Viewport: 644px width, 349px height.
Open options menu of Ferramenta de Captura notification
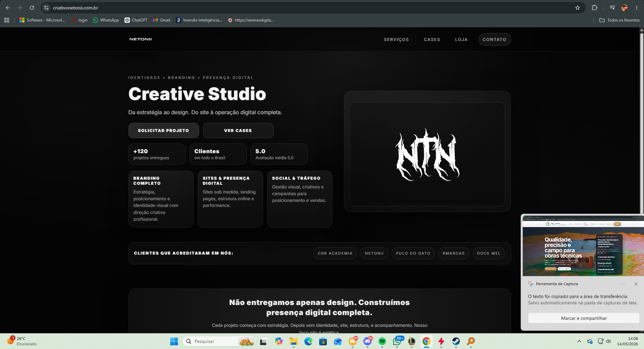coord(623,284)
